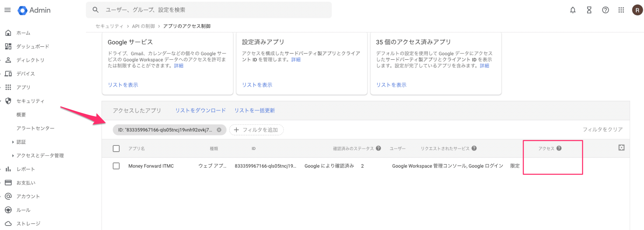
Task: Open the ルール menu item
Action: (23, 210)
